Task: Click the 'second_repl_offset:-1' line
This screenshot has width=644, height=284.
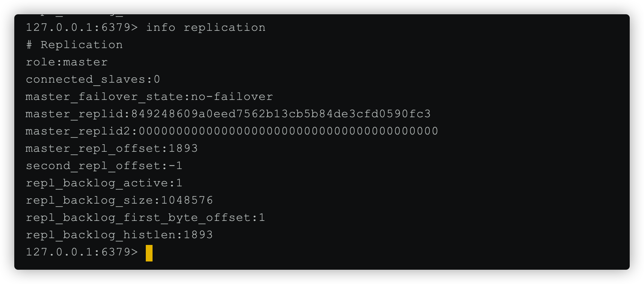Action: 104,166
